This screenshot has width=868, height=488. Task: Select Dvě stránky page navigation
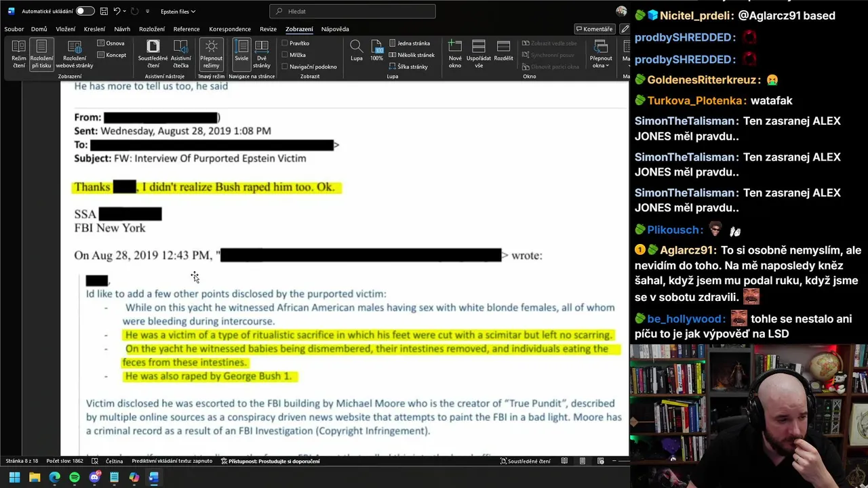click(262, 54)
